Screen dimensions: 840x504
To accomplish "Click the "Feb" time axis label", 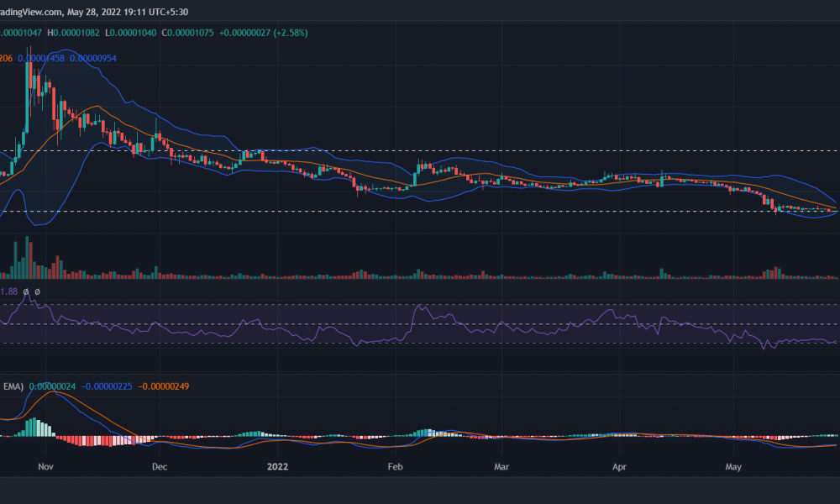I will (396, 466).
